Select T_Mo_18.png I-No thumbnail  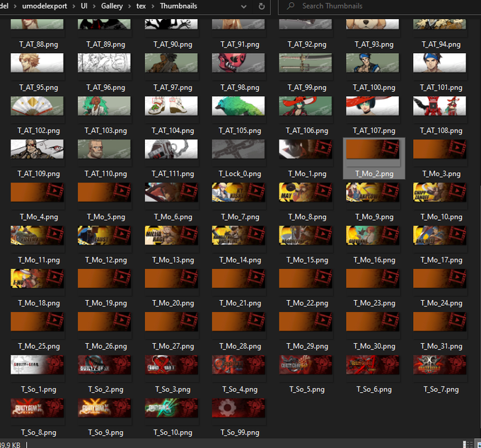pyautogui.click(x=37, y=279)
